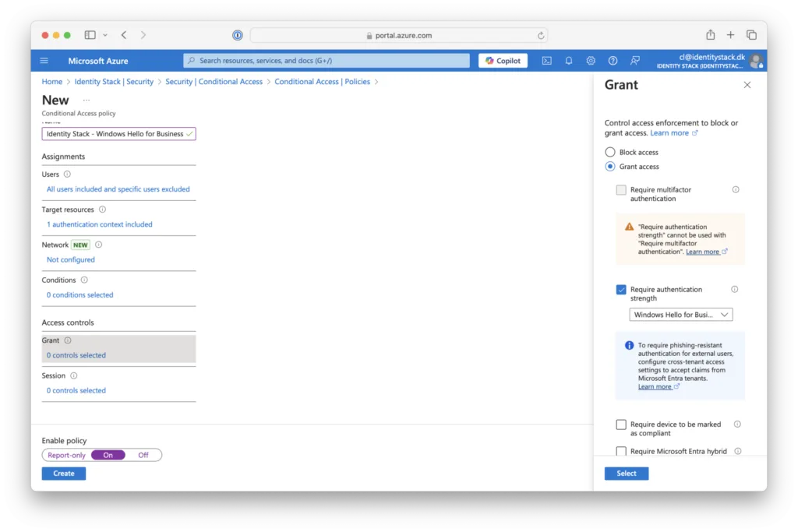Check Require device to be marked as compliant
The image size is (798, 532).
pyautogui.click(x=621, y=425)
